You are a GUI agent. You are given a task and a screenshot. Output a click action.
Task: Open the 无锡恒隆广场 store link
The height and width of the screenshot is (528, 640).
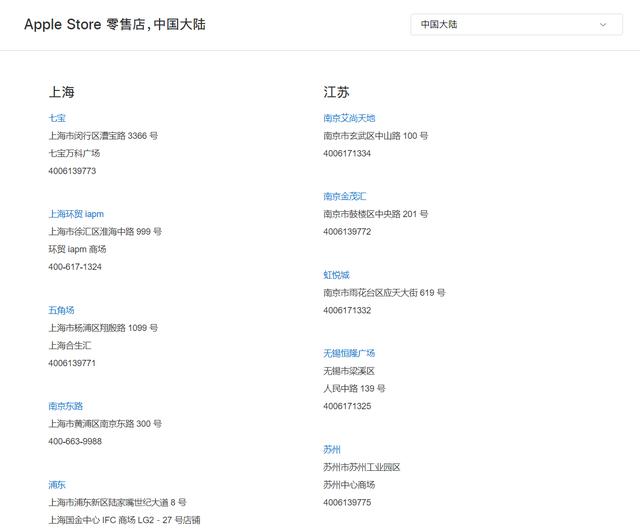coord(349,353)
